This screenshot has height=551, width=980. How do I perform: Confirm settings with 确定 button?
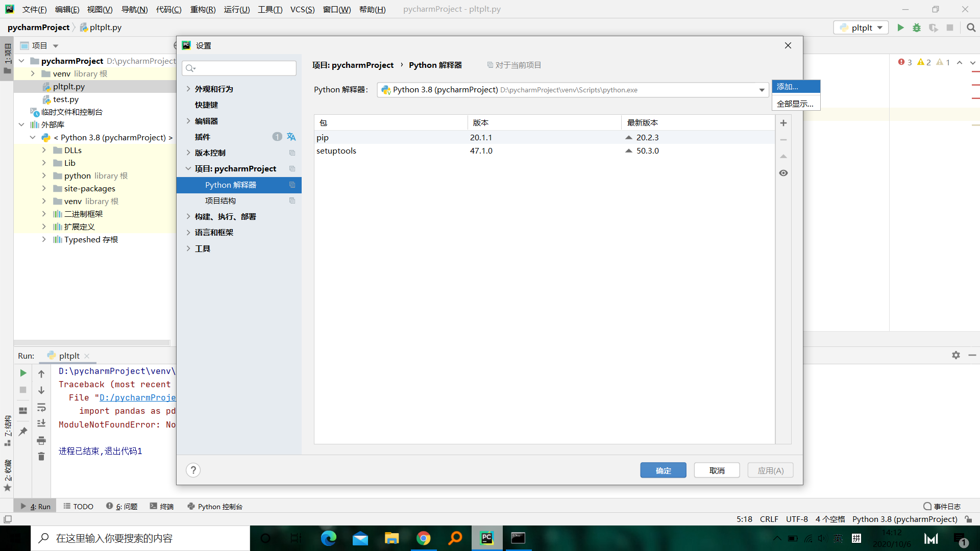pos(663,470)
